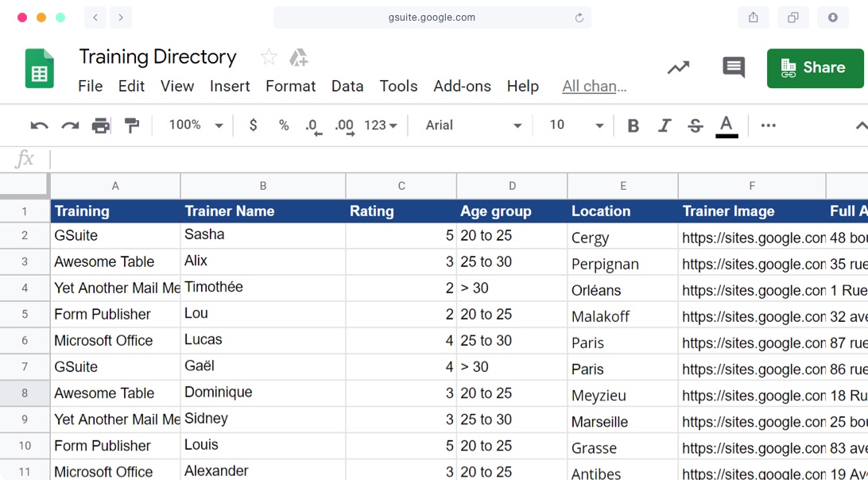The height and width of the screenshot is (480, 868).
Task: Apply currency format with dollar icon
Action: 253,125
